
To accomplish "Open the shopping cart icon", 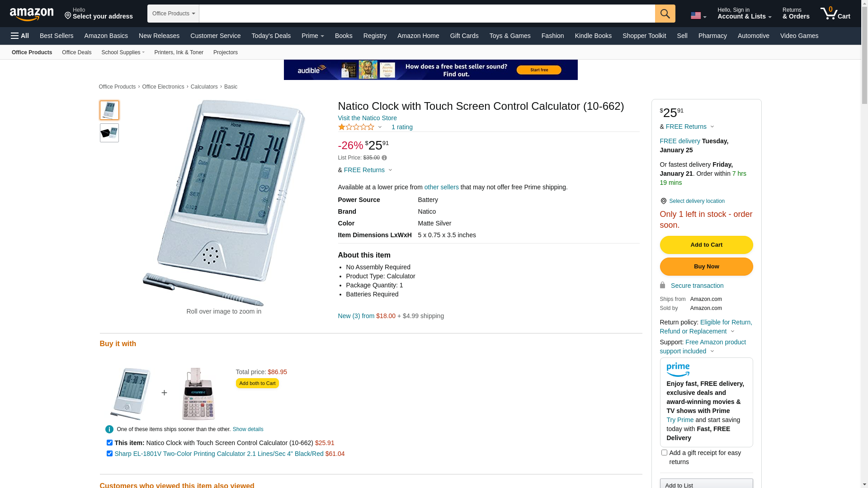I will 835,14.
